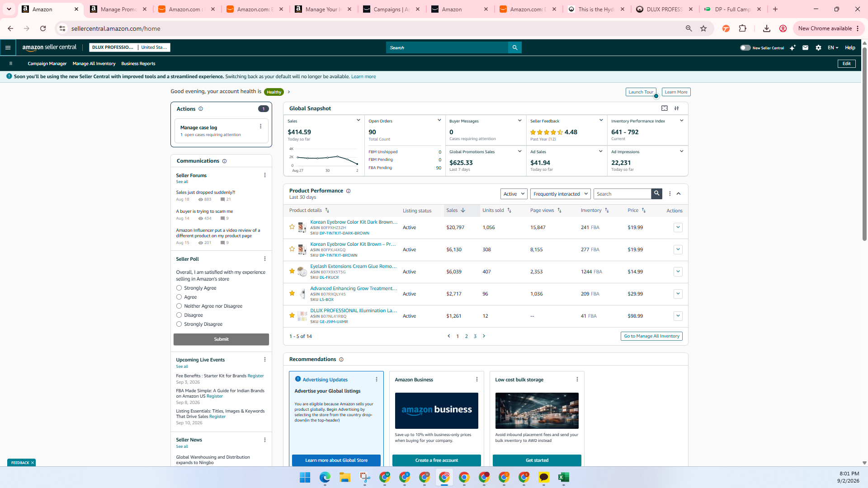Screen dimensions: 868x488
Task: Click Product Performance info icon
Action: pos(348,191)
